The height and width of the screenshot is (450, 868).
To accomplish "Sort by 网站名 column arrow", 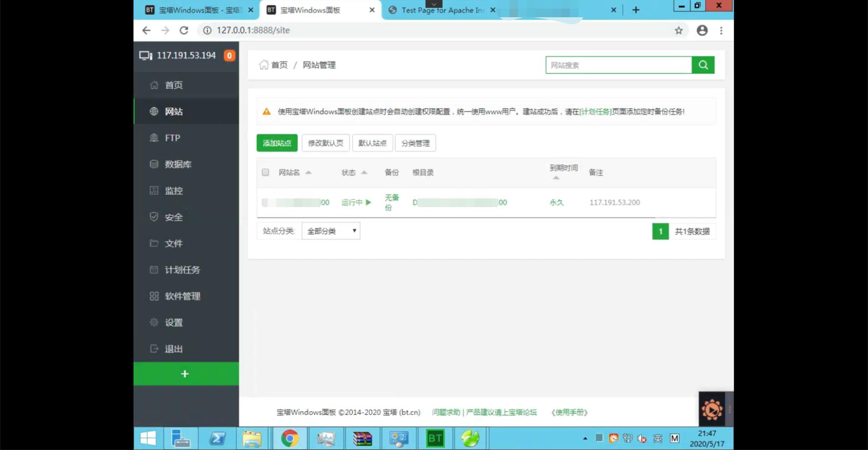I will (308, 173).
